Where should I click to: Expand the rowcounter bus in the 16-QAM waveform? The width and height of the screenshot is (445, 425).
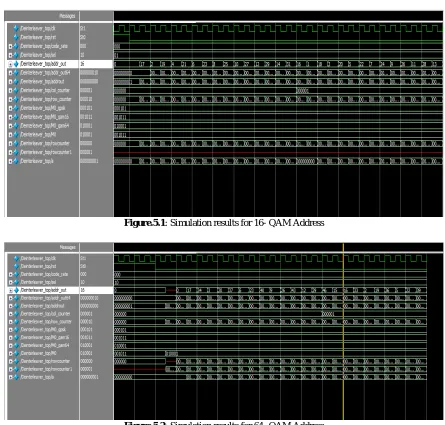tap(10, 144)
